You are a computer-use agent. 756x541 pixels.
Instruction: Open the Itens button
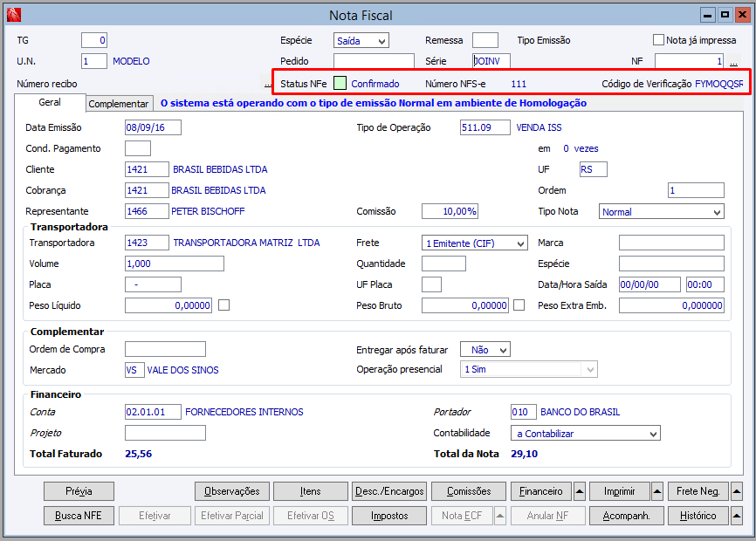310,491
